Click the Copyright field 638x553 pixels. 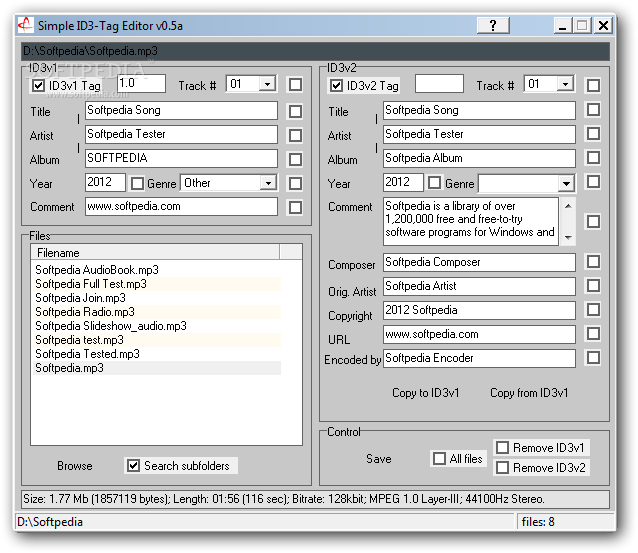click(x=479, y=310)
